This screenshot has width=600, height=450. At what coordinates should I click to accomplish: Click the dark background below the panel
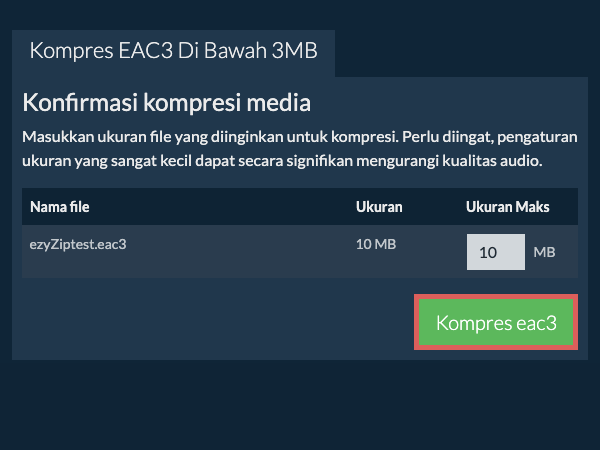300,405
